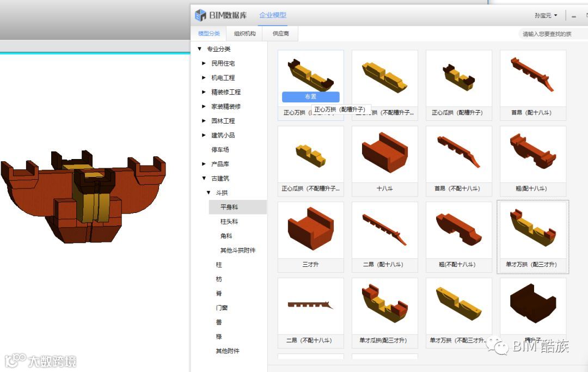Click the BIM数据库 logo icon

[x=200, y=15]
